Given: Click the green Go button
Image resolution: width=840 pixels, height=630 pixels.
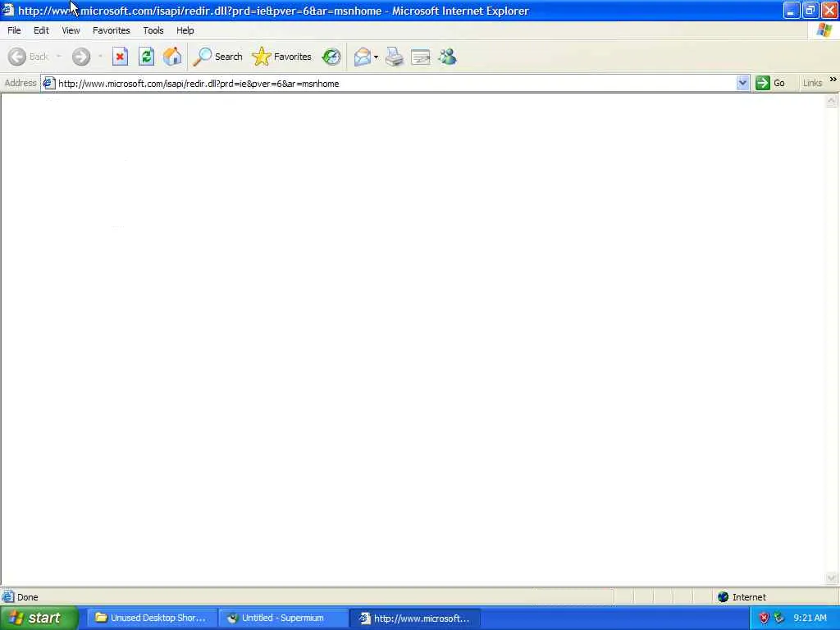Looking at the screenshot, I should tap(770, 83).
